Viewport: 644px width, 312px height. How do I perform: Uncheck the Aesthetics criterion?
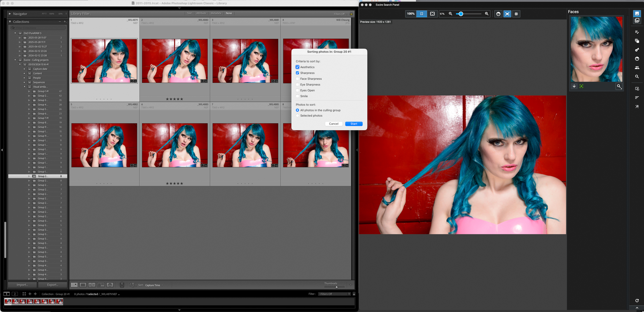pos(298,67)
